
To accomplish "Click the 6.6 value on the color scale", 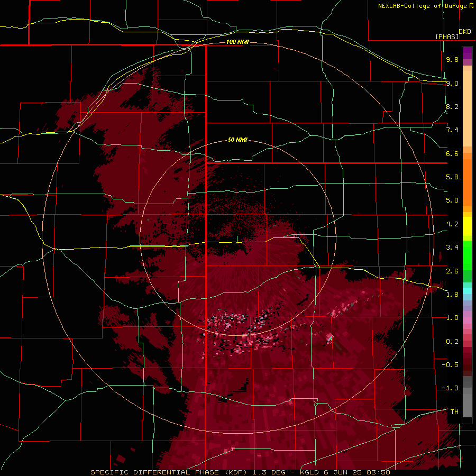I will 452,153.
